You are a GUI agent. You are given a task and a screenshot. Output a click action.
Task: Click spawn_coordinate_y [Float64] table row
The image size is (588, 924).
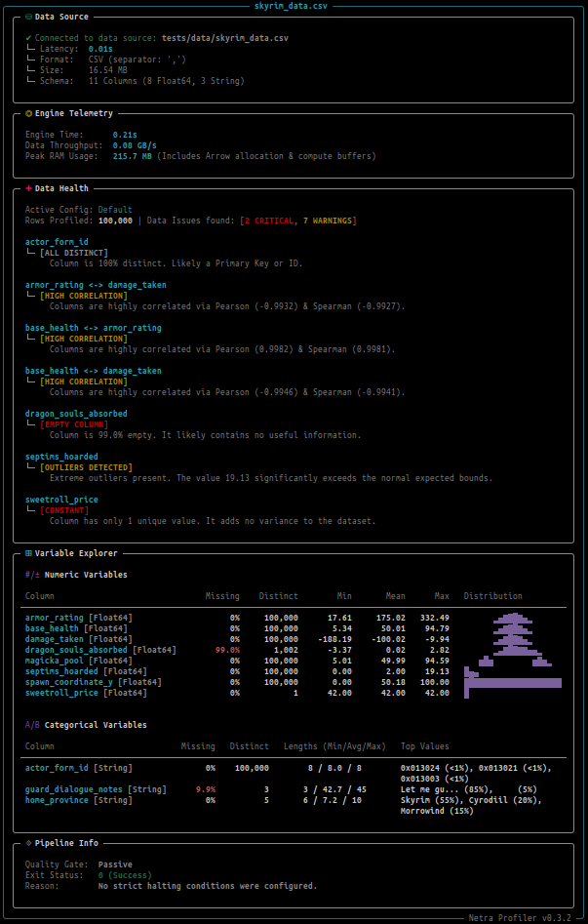click(x=294, y=682)
